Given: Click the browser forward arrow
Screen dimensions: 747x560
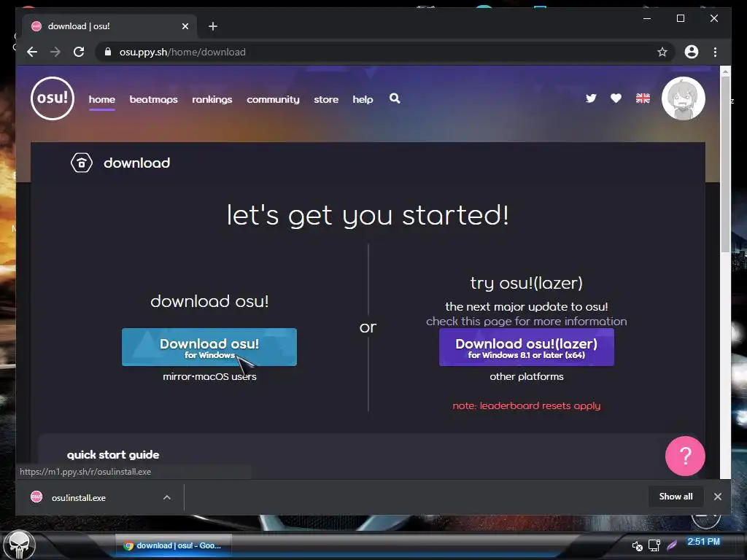Looking at the screenshot, I should [x=55, y=52].
